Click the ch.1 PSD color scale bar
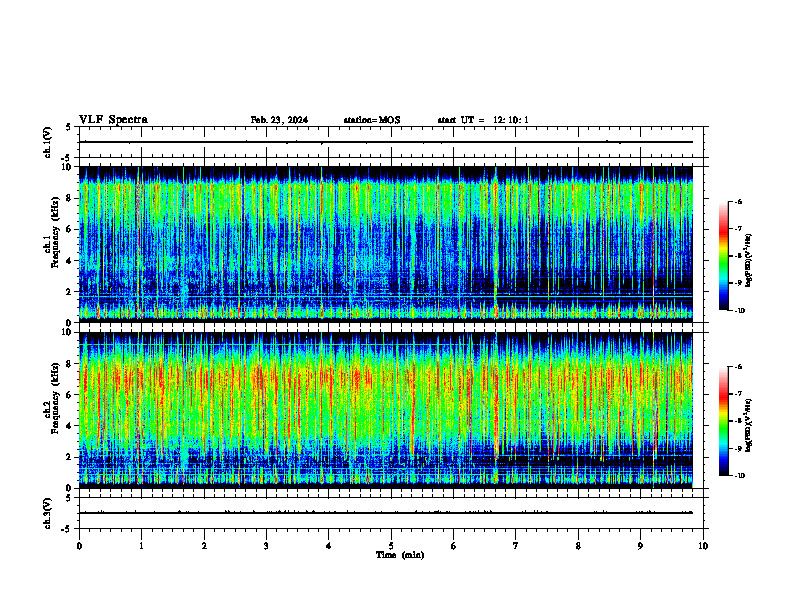 (723, 256)
